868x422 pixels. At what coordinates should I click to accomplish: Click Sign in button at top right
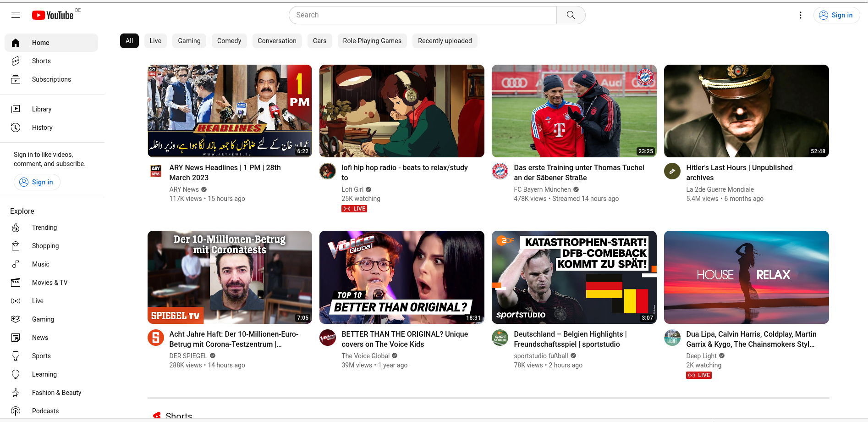tap(836, 15)
